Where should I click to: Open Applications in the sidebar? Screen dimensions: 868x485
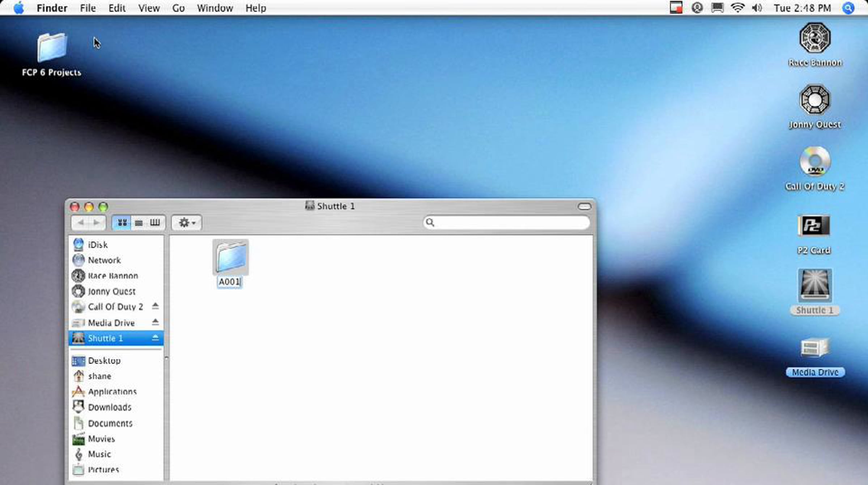click(x=112, y=392)
